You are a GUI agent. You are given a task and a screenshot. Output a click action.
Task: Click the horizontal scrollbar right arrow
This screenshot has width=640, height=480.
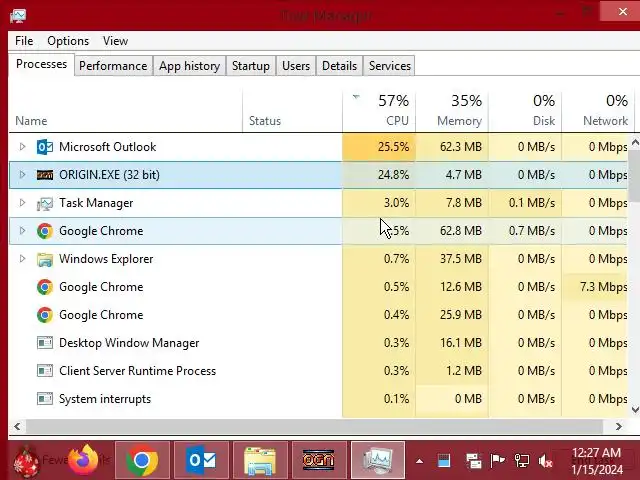(619, 427)
